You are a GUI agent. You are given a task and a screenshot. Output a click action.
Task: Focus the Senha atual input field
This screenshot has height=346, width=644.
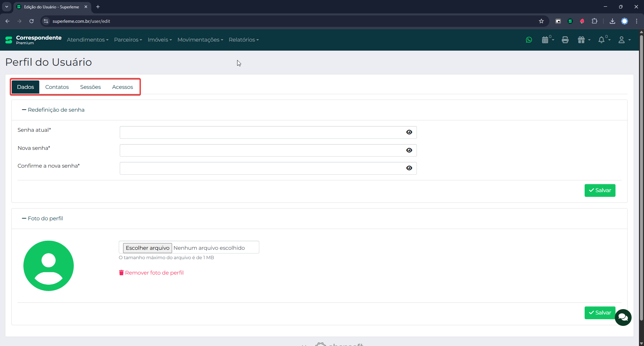[262, 132]
